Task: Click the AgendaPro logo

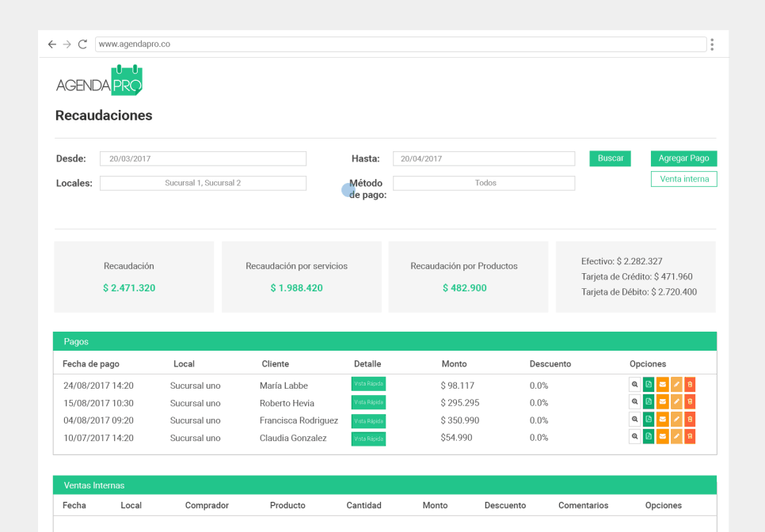Action: (x=99, y=81)
